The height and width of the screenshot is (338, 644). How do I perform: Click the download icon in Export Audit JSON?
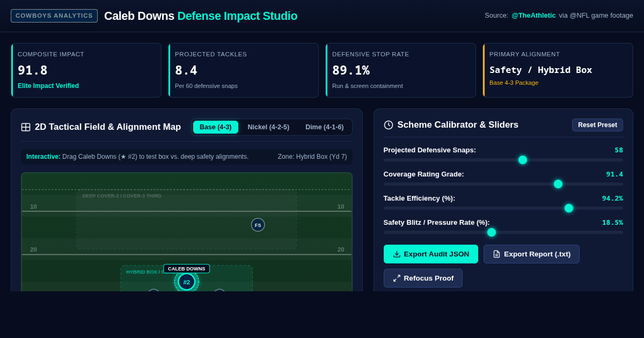click(x=397, y=254)
